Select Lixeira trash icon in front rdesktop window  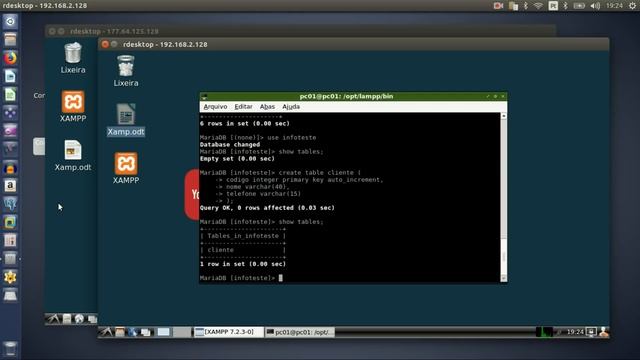coord(126,71)
